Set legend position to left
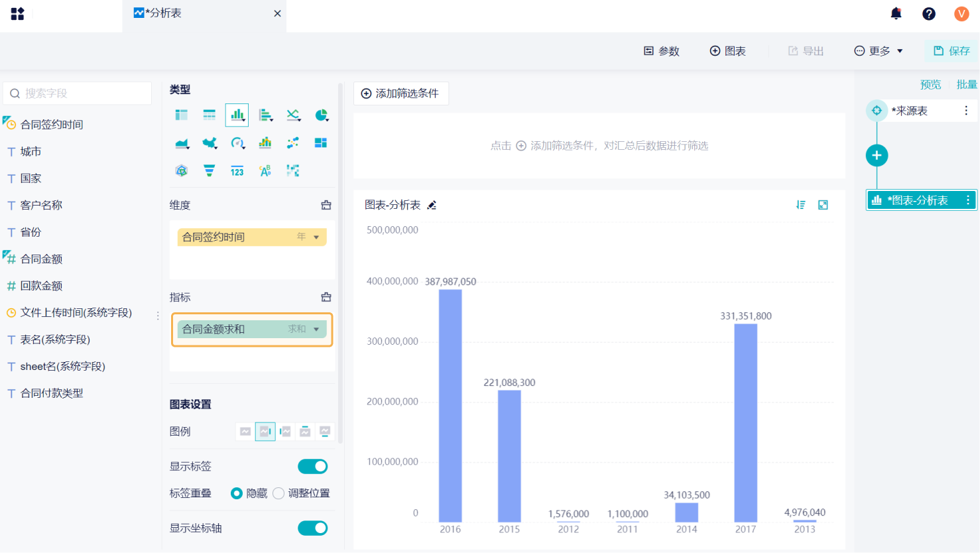This screenshot has width=980, height=553. [x=285, y=432]
